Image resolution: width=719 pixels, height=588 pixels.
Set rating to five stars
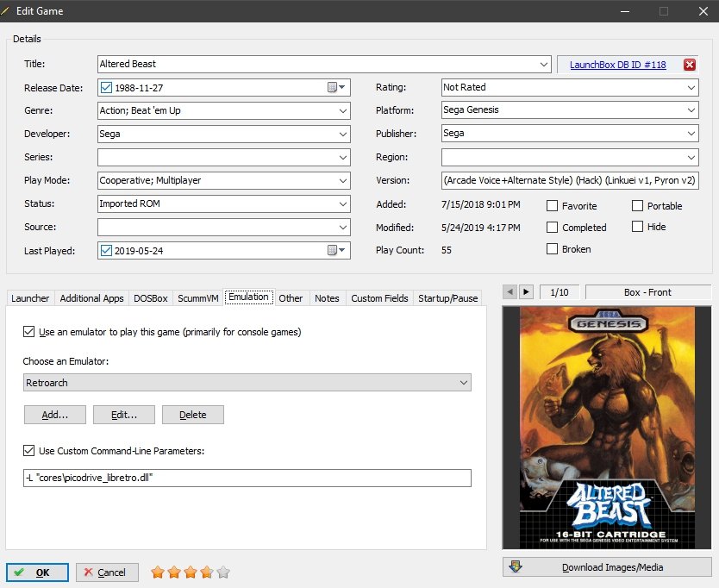click(223, 572)
